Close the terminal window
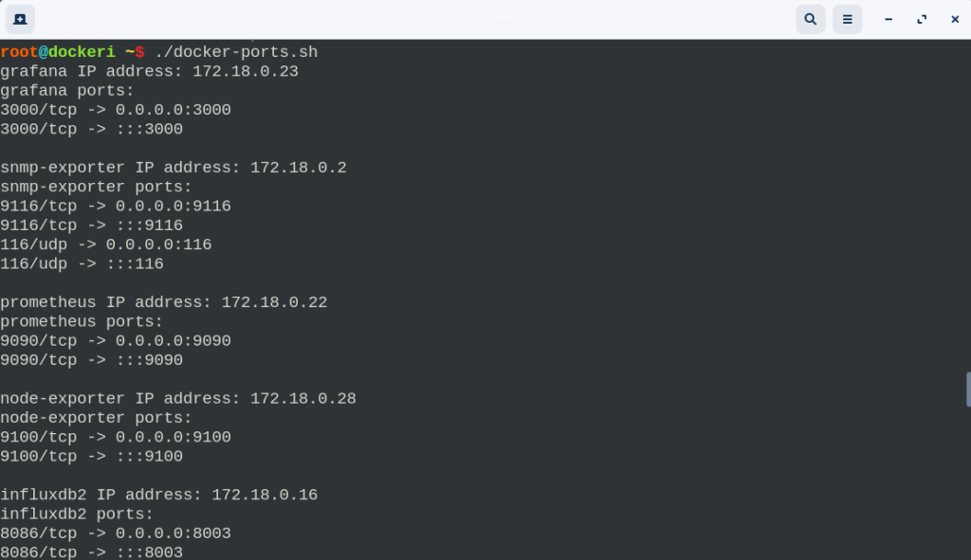971x560 pixels. point(955,19)
